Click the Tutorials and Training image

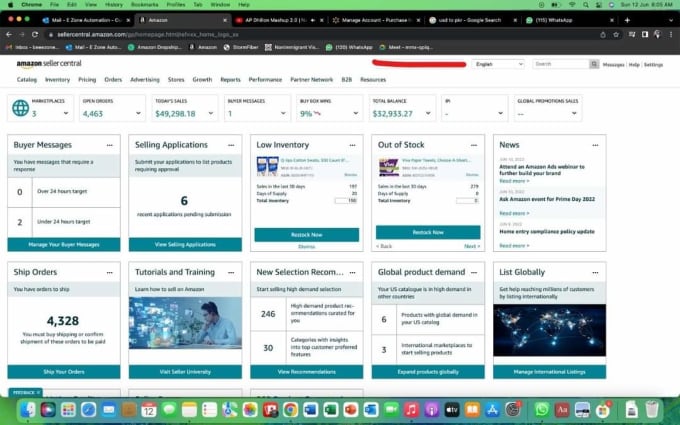[x=185, y=323]
